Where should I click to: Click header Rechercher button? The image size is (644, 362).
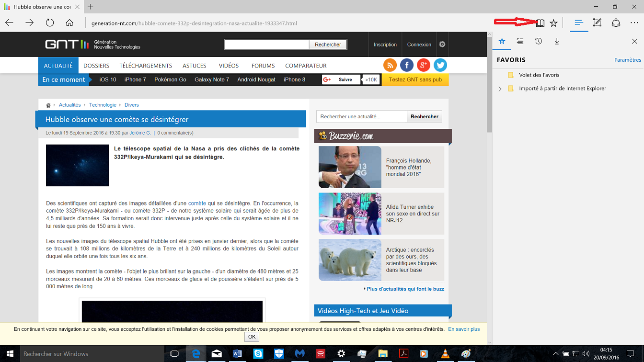[328, 45]
